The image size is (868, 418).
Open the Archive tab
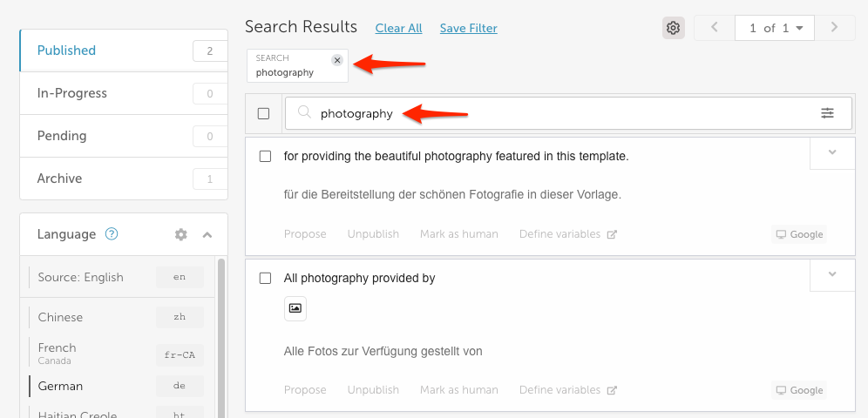(124, 178)
